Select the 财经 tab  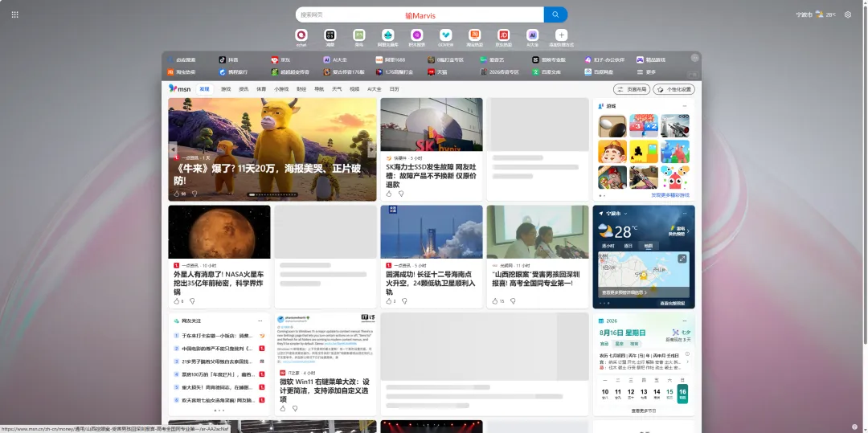(301, 89)
